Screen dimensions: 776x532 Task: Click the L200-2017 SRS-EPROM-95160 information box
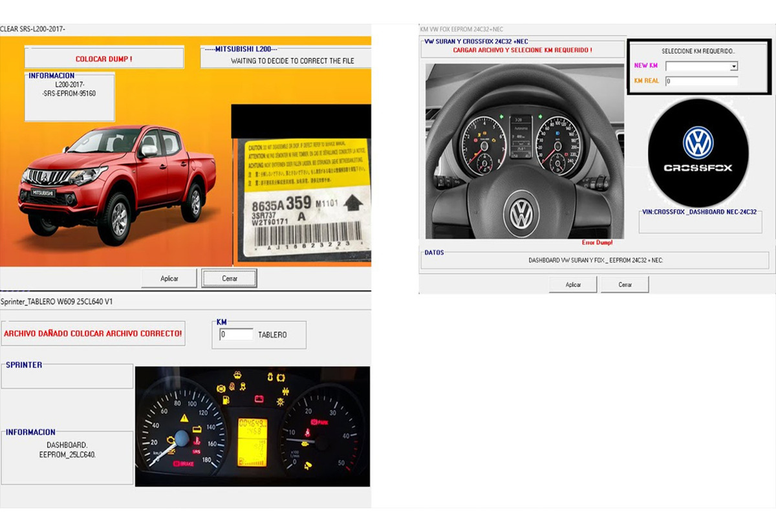70,98
